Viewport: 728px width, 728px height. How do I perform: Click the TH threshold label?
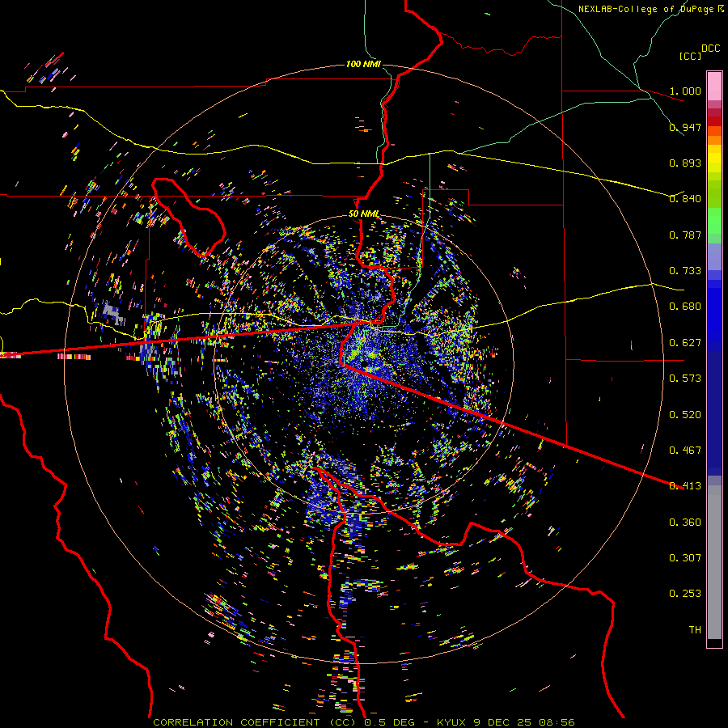point(695,630)
